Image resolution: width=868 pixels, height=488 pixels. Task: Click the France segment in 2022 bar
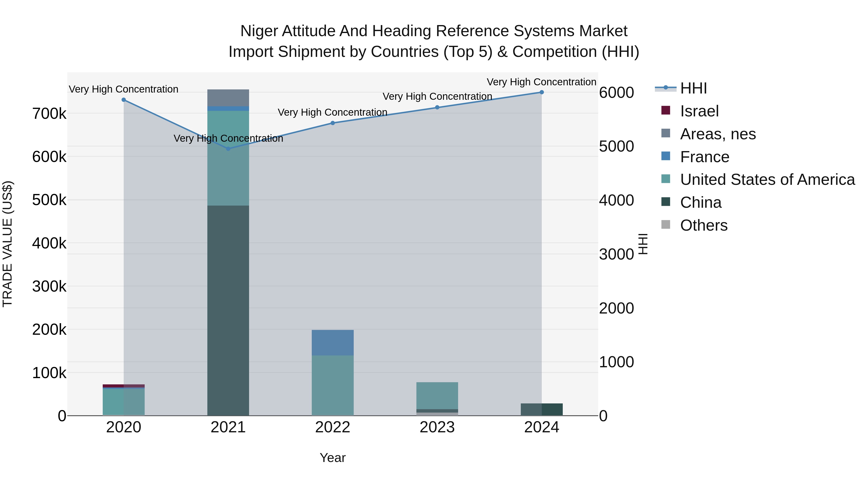click(x=332, y=342)
